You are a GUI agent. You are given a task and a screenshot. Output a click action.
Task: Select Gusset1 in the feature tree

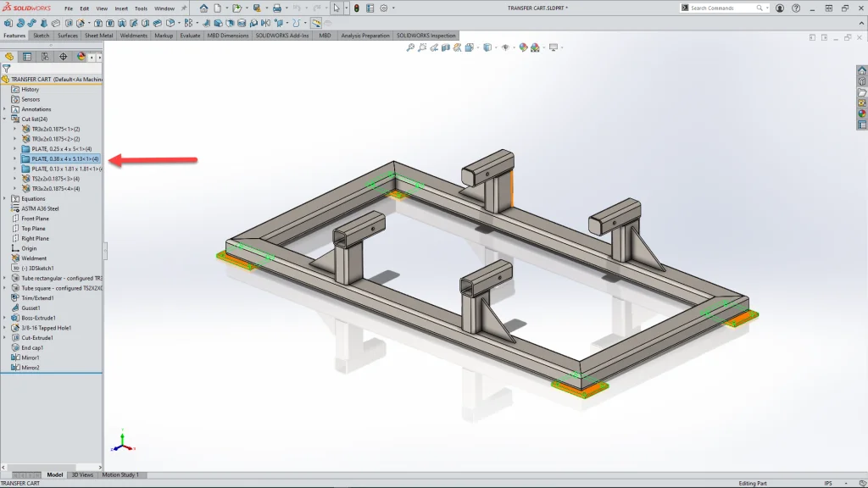31,308
